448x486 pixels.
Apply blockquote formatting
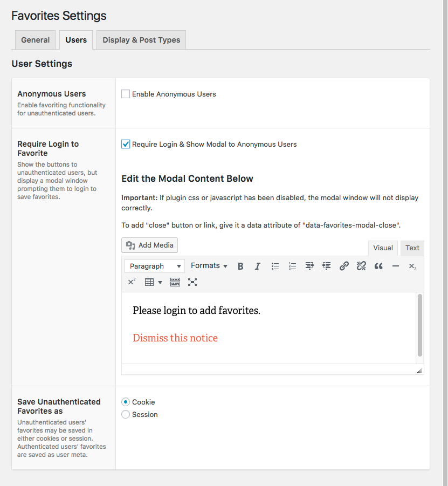coord(378,266)
